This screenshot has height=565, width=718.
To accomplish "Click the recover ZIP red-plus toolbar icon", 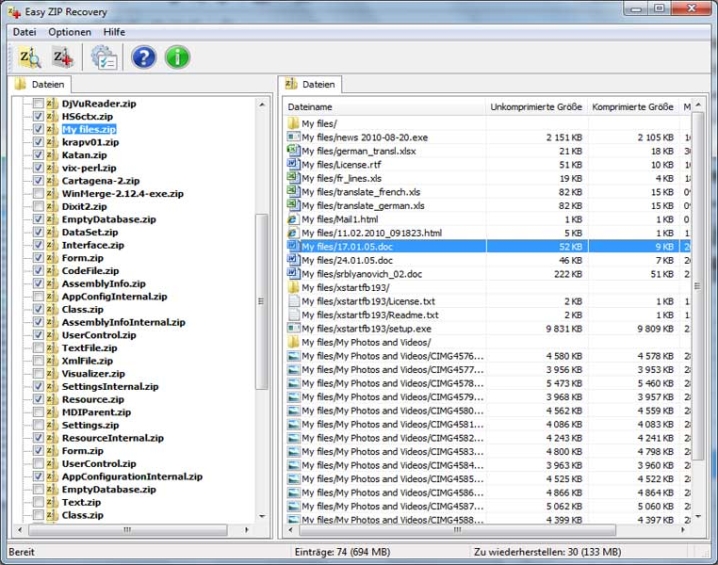I will click(62, 57).
